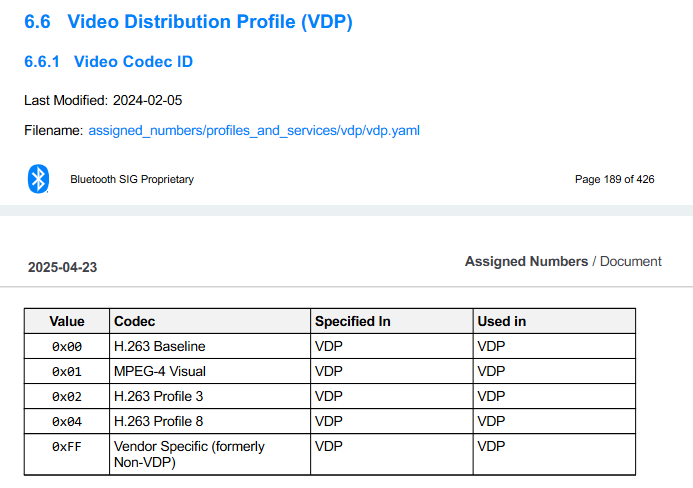Select the 0x00 value cell
Viewport: 693px width, 488px height.
[x=67, y=346]
